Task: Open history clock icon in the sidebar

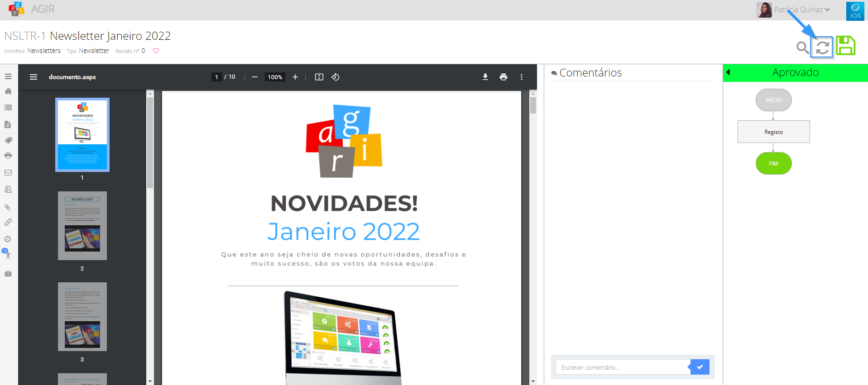Action: coord(8,239)
